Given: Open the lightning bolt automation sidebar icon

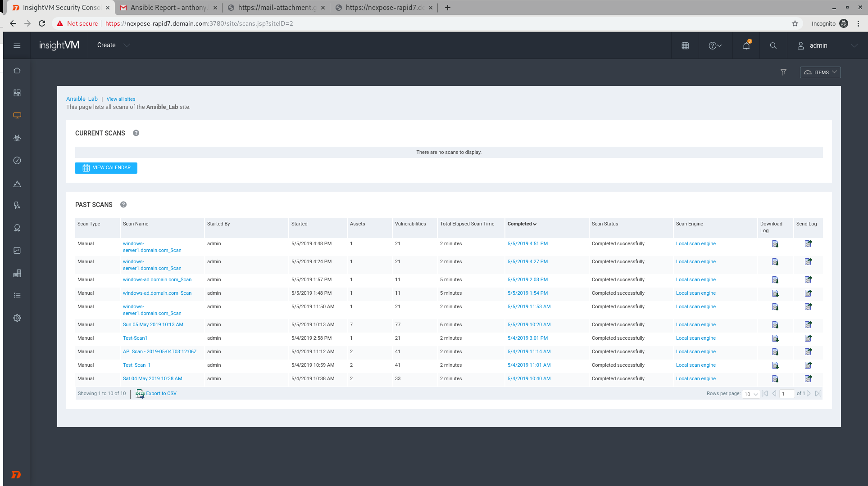Looking at the screenshot, I should (17, 206).
